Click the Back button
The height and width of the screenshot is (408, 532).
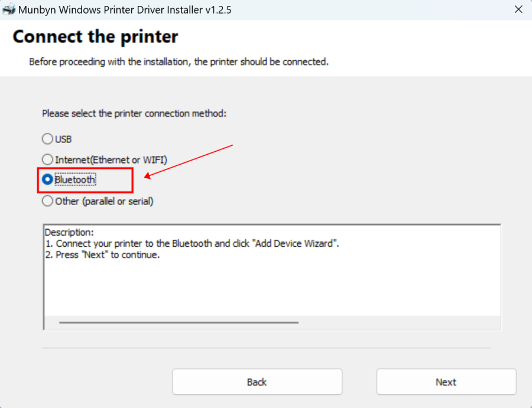257,381
